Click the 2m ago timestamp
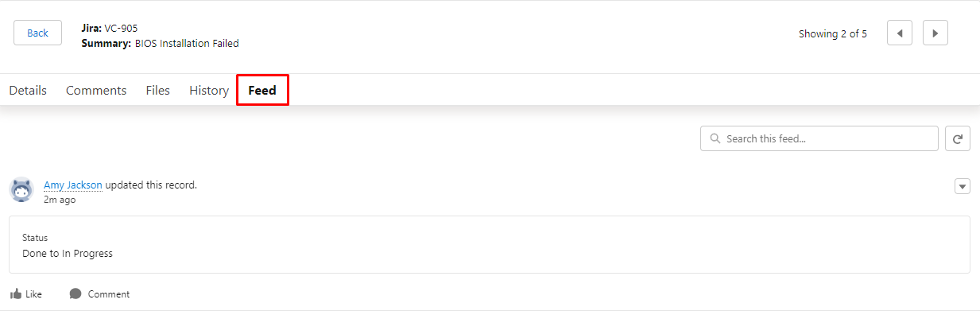This screenshot has width=980, height=311. click(x=60, y=200)
